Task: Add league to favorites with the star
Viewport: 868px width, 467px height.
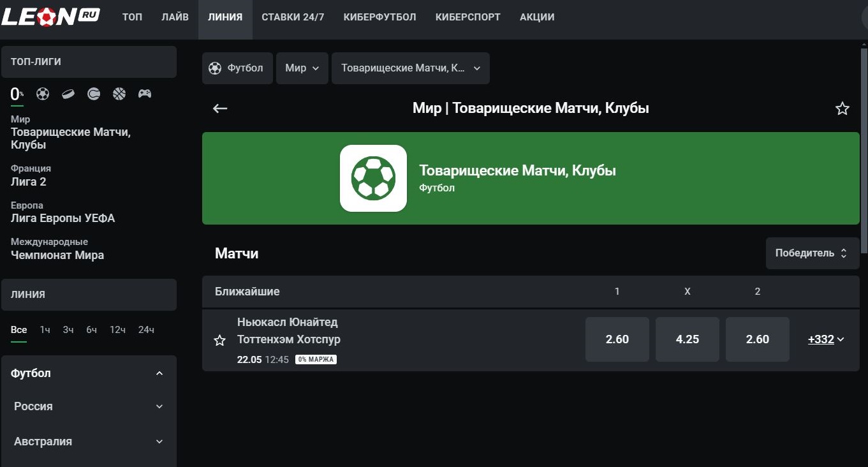Action: pyautogui.click(x=842, y=108)
